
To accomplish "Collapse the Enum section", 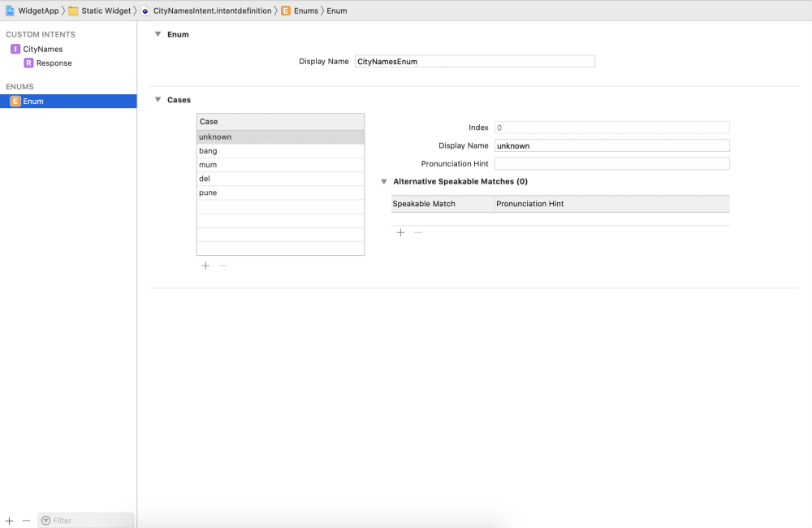I will (158, 34).
